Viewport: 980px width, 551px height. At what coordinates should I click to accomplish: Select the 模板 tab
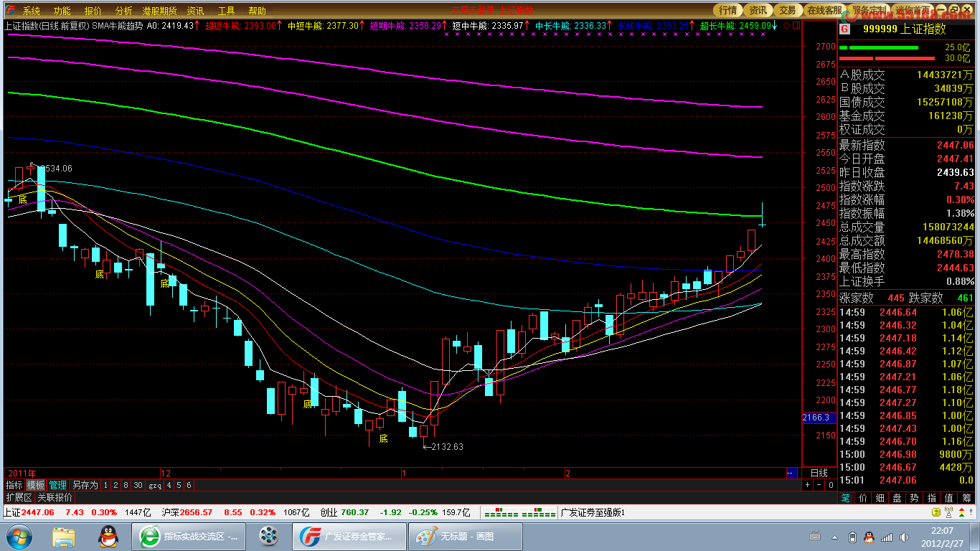tap(36, 485)
